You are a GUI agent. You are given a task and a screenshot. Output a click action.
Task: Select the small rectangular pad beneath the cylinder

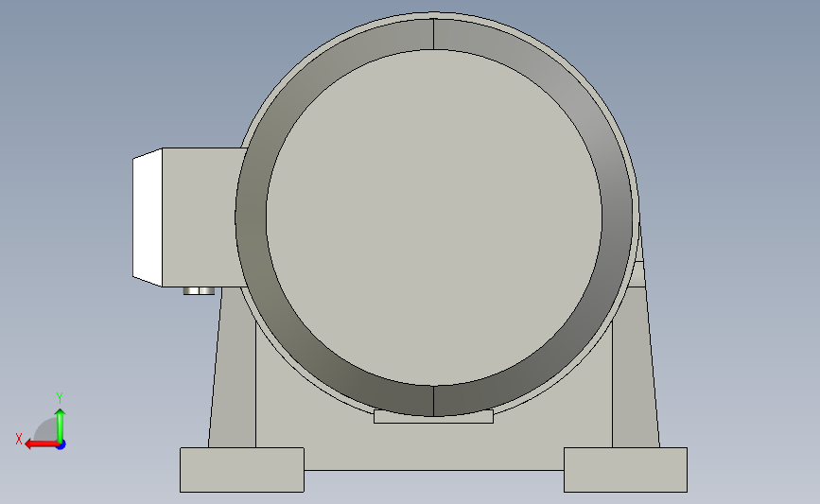pyautogui.click(x=433, y=417)
